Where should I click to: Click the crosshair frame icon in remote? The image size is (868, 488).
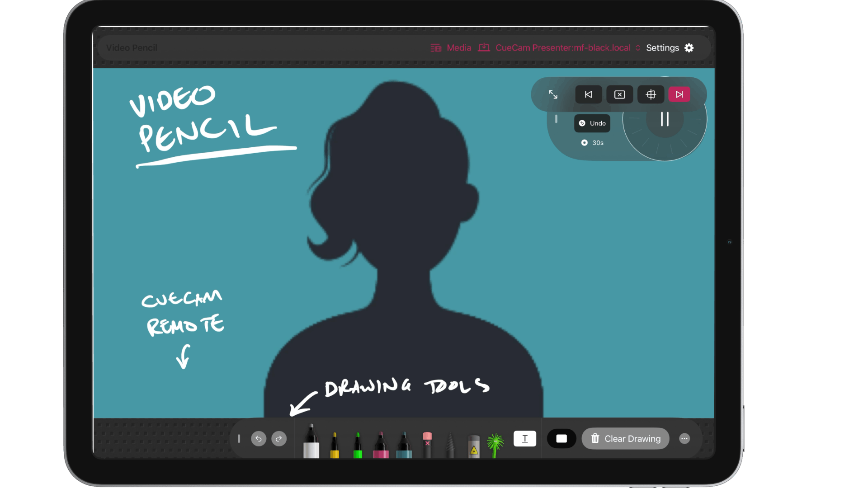pos(651,94)
